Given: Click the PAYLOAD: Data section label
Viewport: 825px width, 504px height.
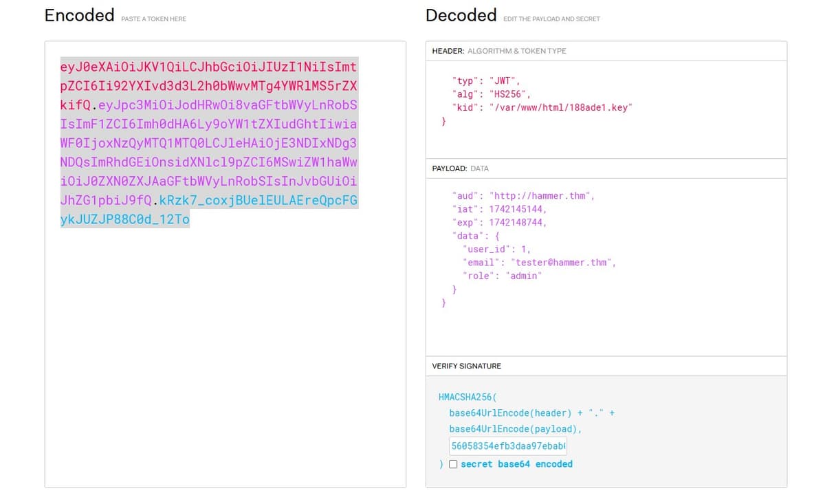Looking at the screenshot, I should pyautogui.click(x=461, y=168).
